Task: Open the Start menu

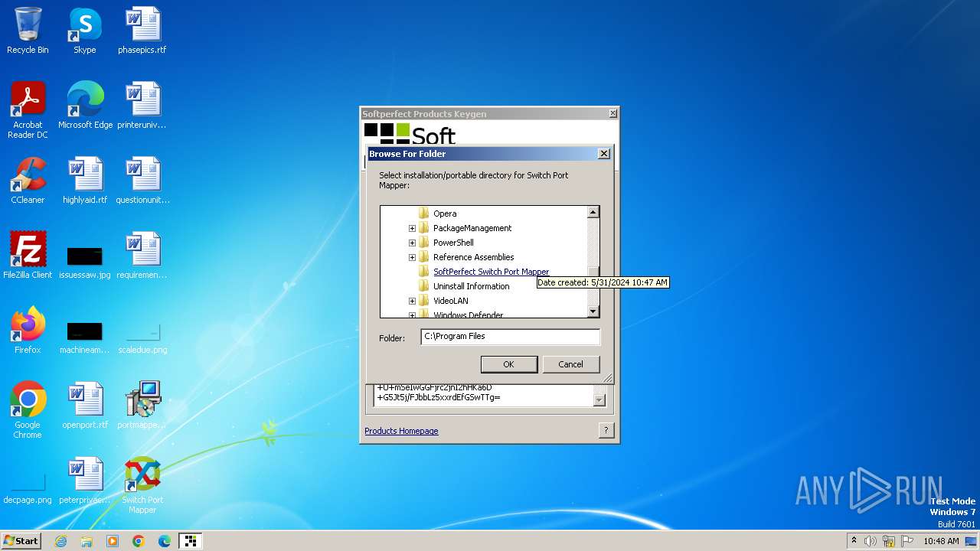Action: [x=21, y=541]
